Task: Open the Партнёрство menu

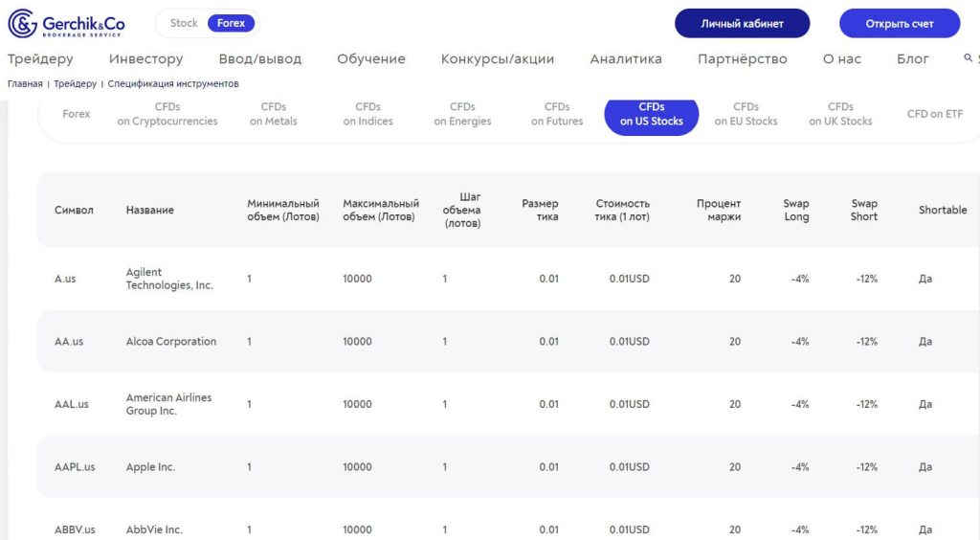Action: pos(743,58)
